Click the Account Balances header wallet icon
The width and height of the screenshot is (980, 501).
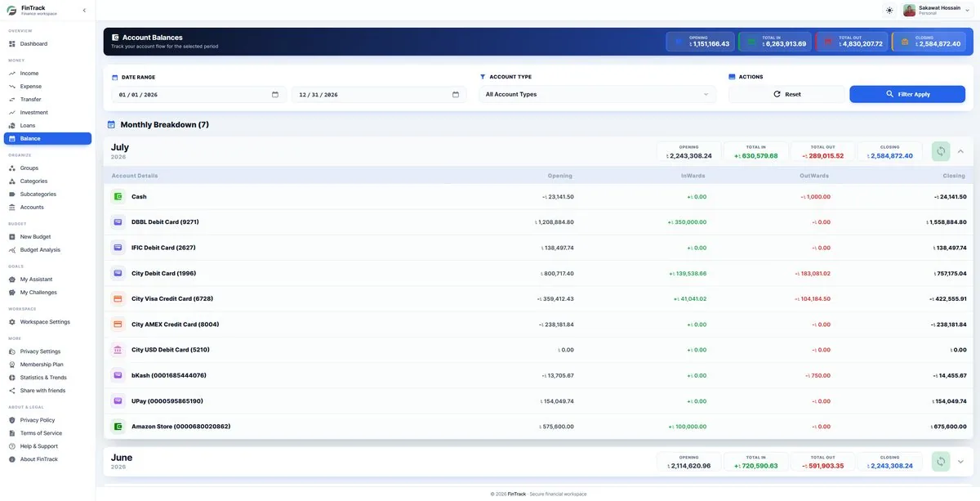pos(115,38)
